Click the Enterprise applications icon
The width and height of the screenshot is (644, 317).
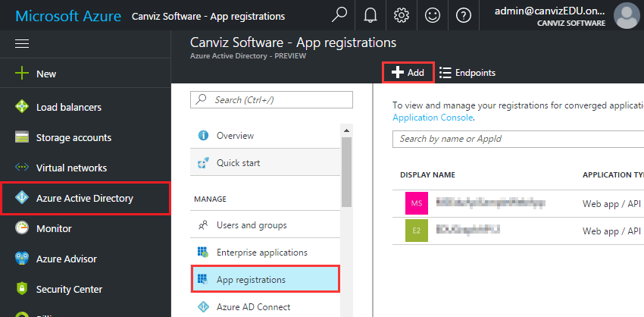203,252
